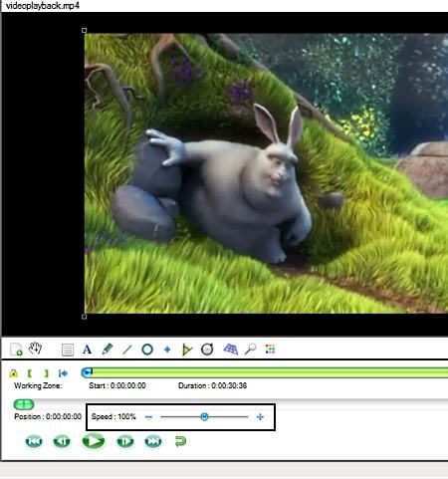
Task: Select the circle tool
Action: point(147,350)
